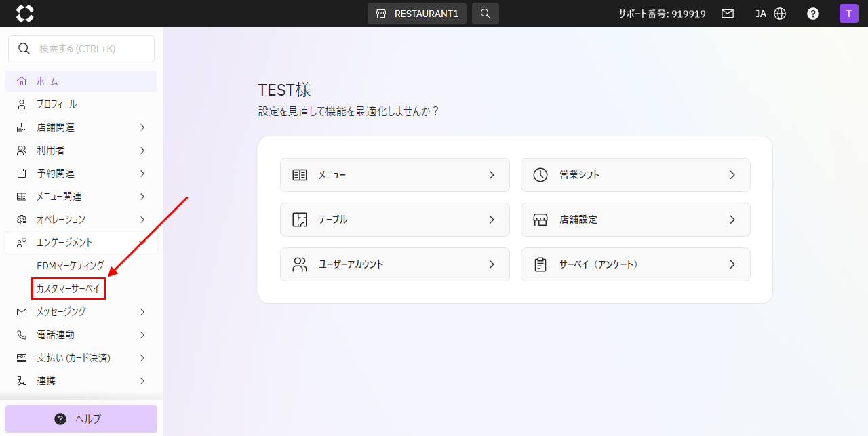
Task: Click the ヘルプ button at bottom
Action: [x=81, y=419]
